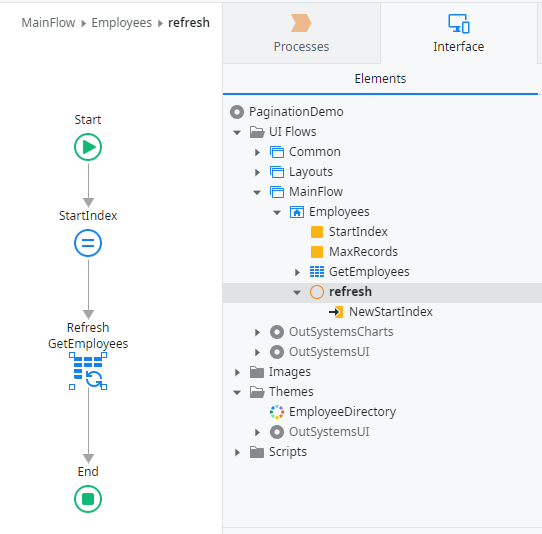
Task: Collapse the MainFlow node
Action: point(257,193)
